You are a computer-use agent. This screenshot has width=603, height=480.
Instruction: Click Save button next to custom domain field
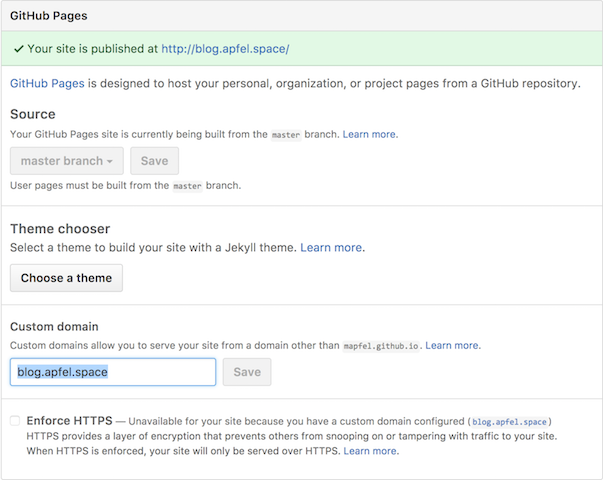coord(247,372)
